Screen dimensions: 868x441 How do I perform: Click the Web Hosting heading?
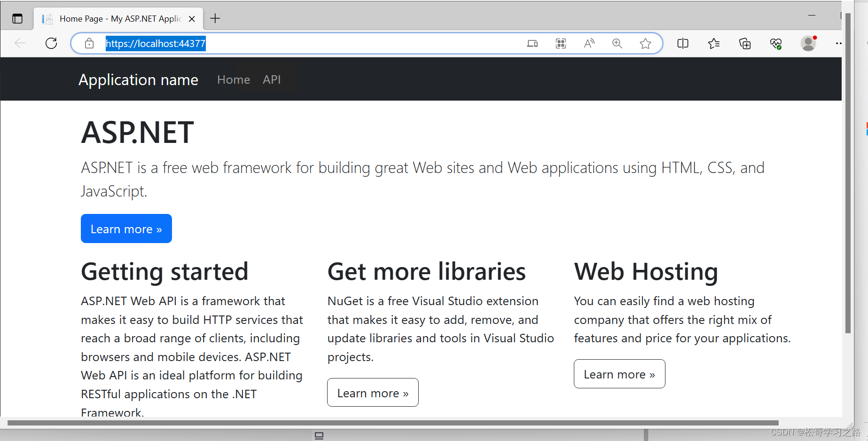coord(646,272)
